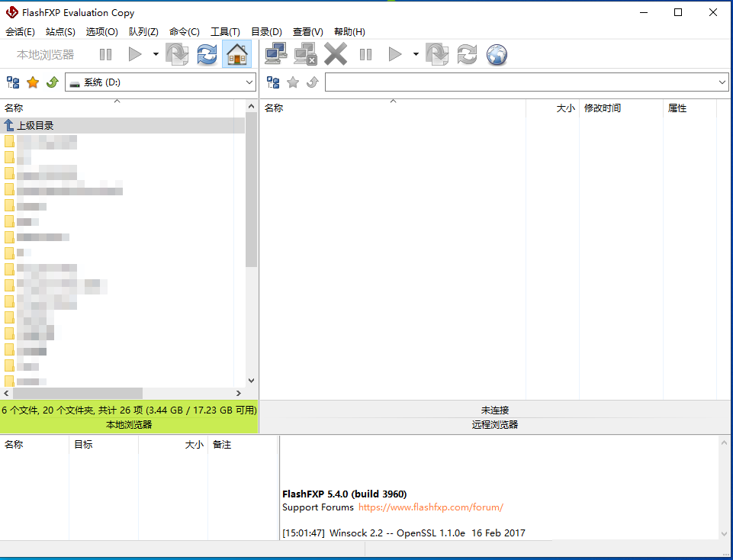Open local favorites star
This screenshot has width=733, height=560.
[x=33, y=82]
